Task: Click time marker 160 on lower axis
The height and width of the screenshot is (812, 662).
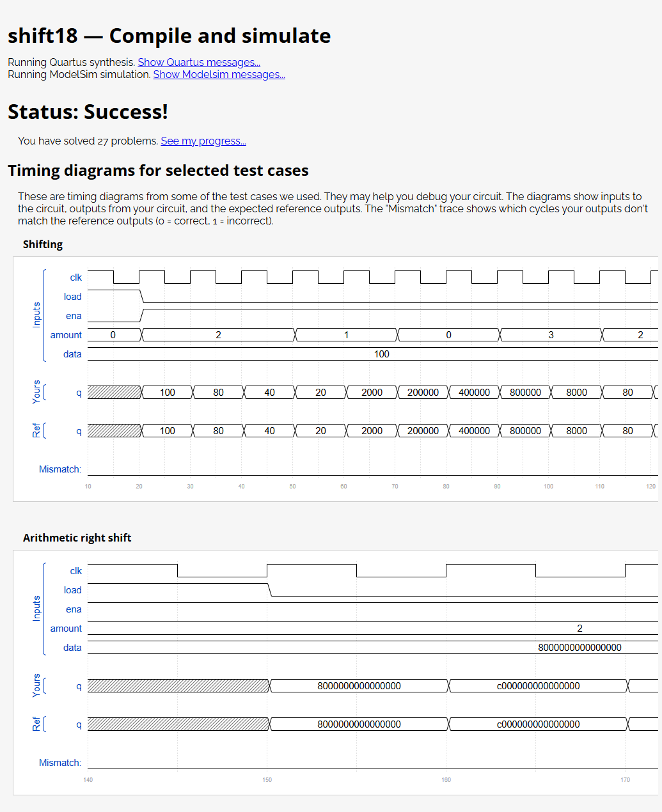Action: coord(446,780)
